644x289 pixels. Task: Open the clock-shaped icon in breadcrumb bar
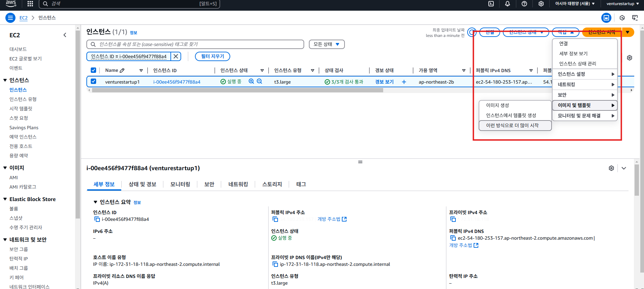tap(622, 18)
